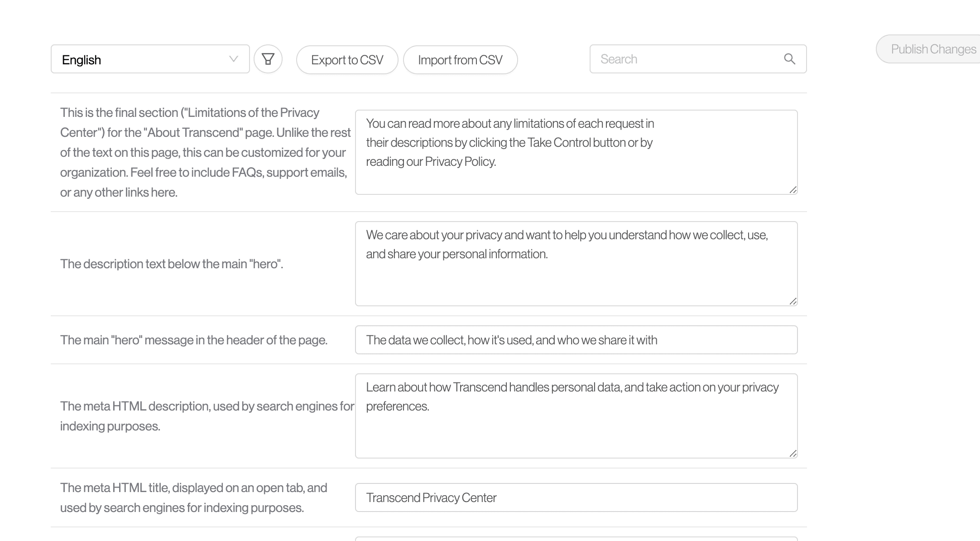Click the Publish Changes button

click(933, 49)
